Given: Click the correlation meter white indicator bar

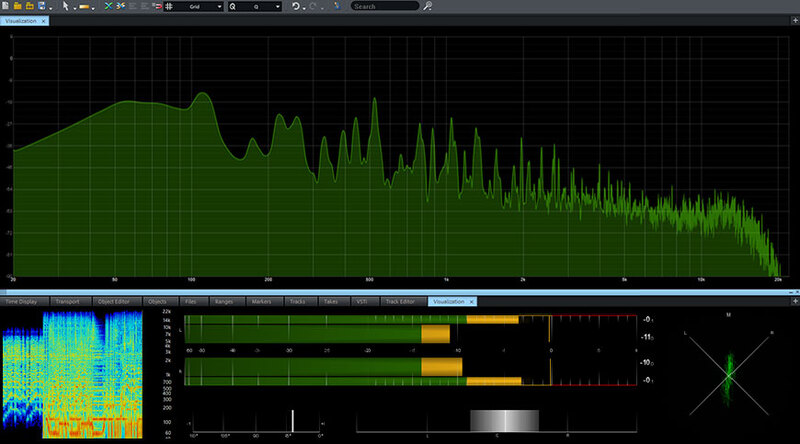Looking at the screenshot, I should tap(293, 419).
